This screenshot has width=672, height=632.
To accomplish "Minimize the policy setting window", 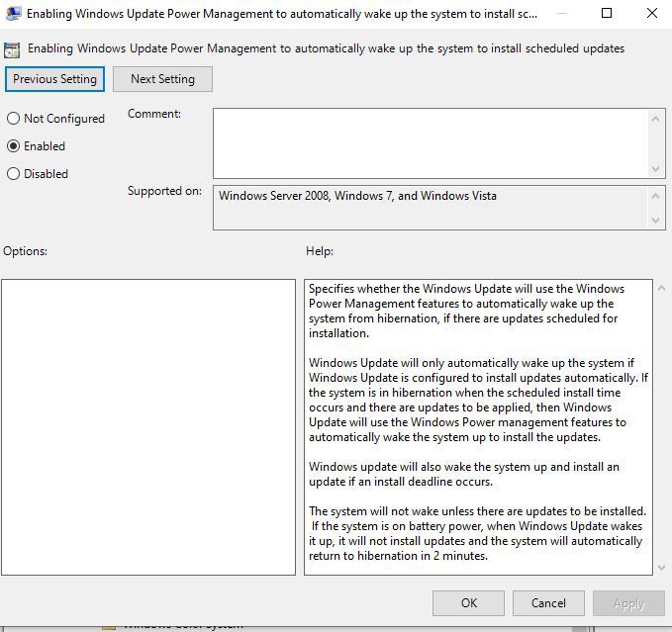I will coord(562,13).
